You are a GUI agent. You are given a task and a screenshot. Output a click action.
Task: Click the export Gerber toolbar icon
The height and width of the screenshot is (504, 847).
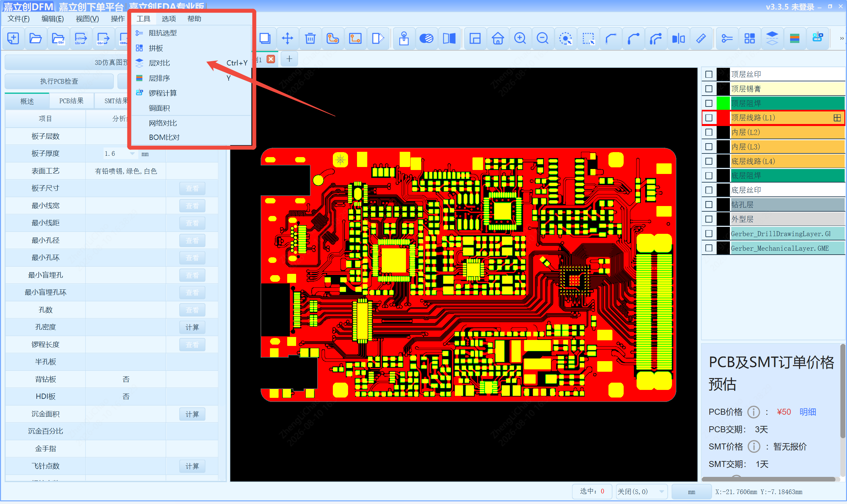(103, 38)
